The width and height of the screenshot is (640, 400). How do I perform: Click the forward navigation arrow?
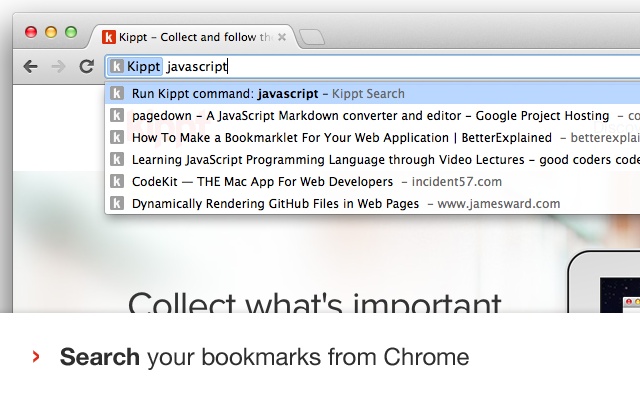(58, 66)
